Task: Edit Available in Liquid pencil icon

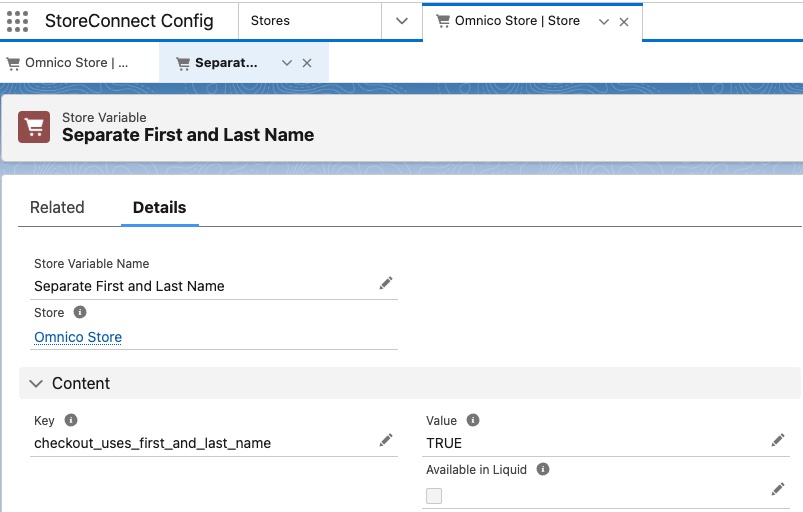Action: [778, 489]
